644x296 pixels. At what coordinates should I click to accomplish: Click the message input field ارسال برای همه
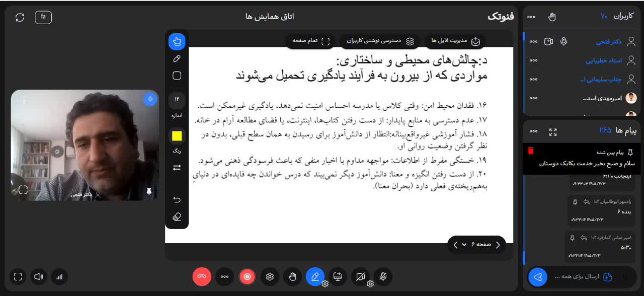point(578,276)
